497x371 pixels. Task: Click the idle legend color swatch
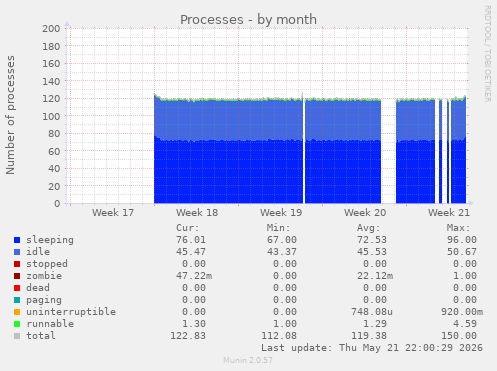(17, 252)
